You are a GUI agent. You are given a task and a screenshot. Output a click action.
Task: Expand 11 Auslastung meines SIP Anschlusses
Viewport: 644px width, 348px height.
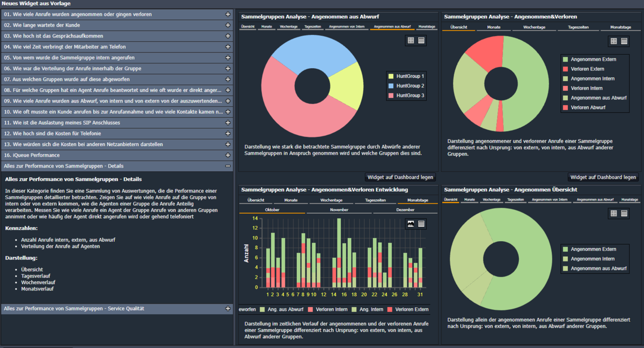pos(228,122)
